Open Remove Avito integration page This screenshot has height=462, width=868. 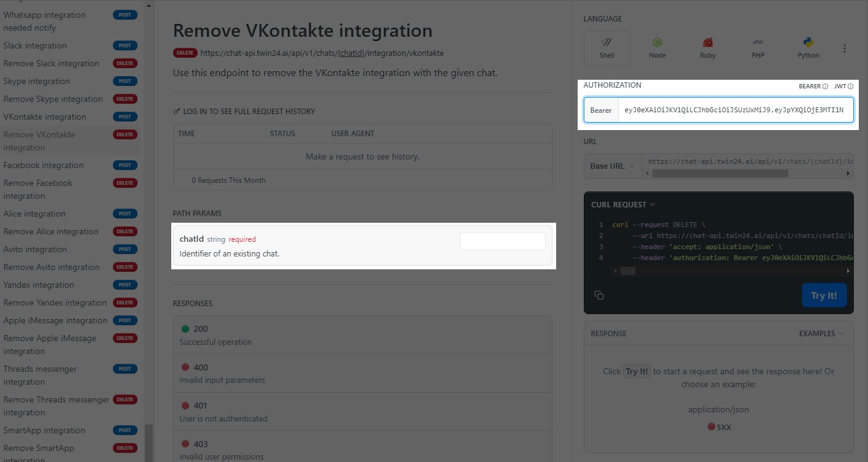71,267
